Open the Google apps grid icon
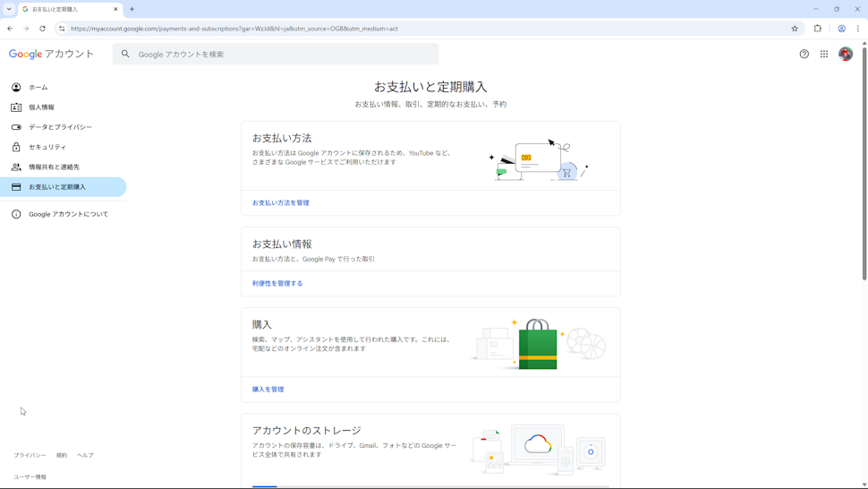Screen dimensions: 868x489 click(x=824, y=54)
